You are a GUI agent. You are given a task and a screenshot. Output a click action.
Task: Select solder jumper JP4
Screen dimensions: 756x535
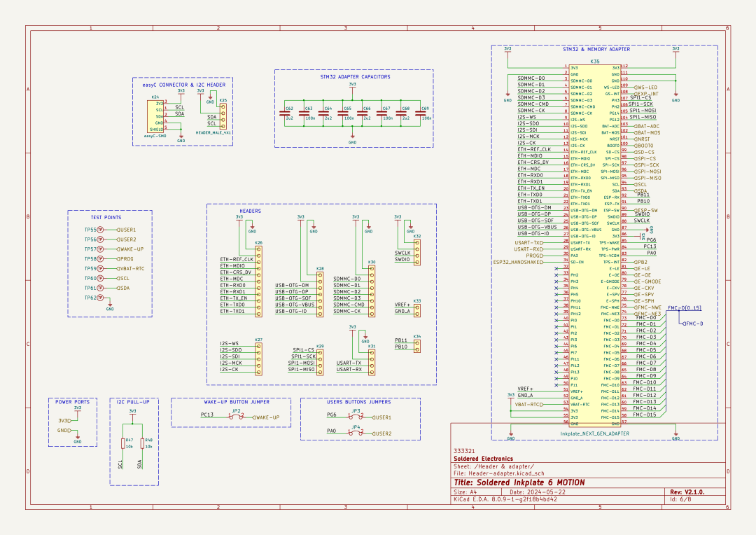[356, 432]
